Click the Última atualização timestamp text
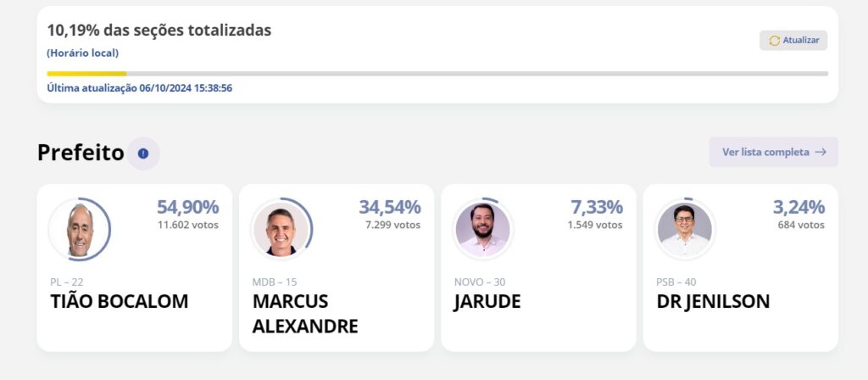 (x=140, y=88)
